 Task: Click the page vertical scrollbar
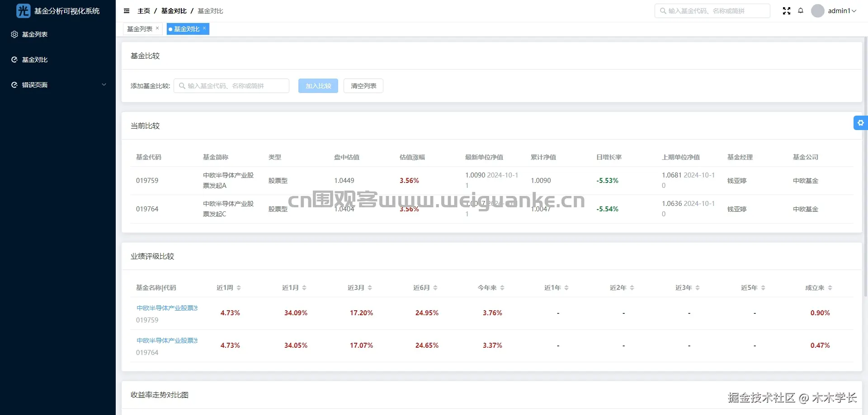[866, 167]
